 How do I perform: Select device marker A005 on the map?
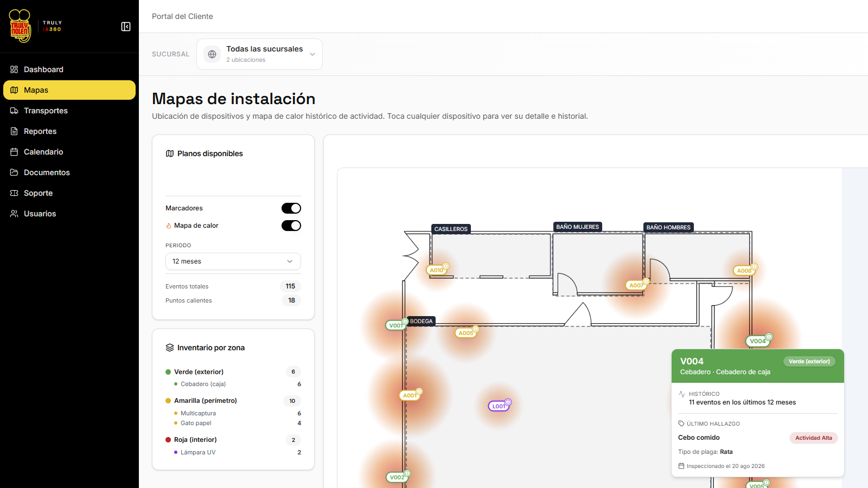[466, 333]
